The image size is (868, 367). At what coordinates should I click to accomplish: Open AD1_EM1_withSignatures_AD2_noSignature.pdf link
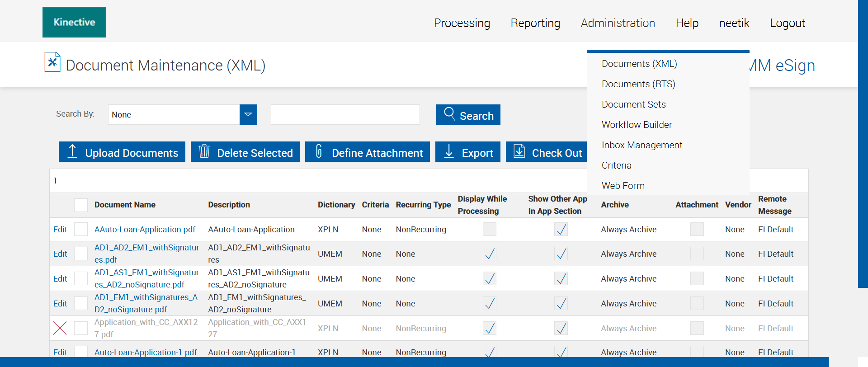click(x=146, y=303)
